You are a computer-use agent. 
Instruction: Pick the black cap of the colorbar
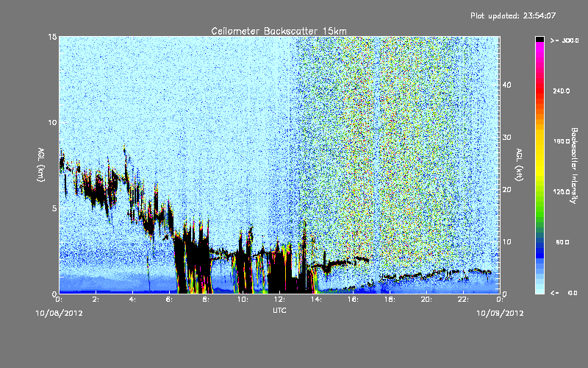pyautogui.click(x=539, y=39)
